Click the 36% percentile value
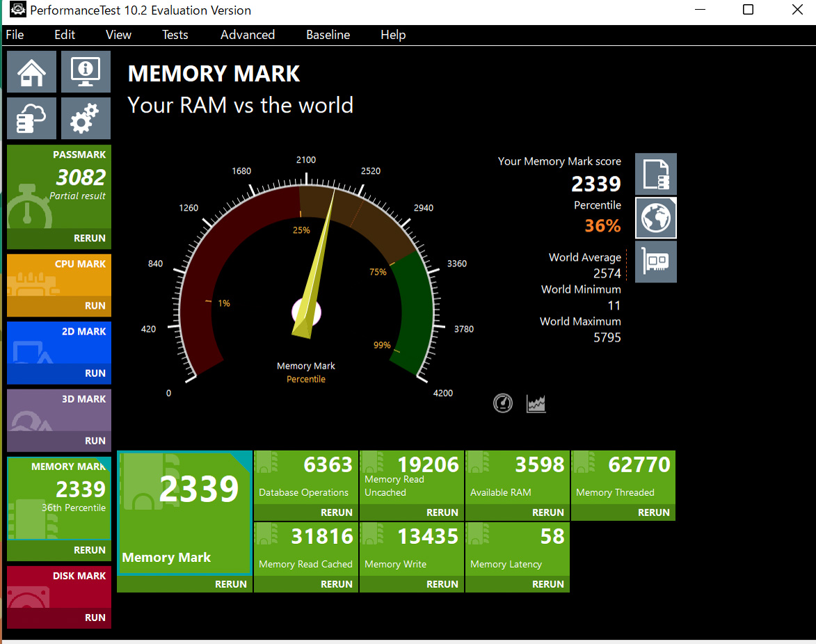The height and width of the screenshot is (644, 816). click(x=602, y=226)
